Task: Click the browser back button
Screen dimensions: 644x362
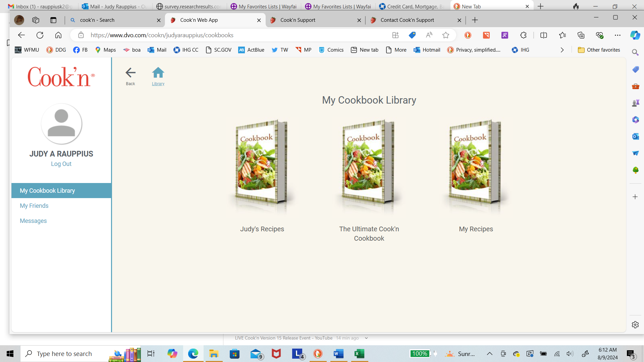Action: 21,35
